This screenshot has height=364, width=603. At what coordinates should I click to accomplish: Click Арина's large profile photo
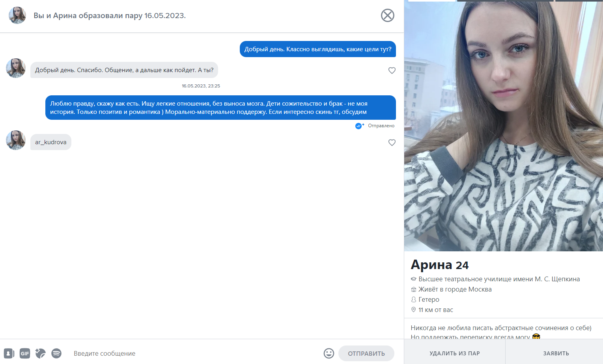504,126
